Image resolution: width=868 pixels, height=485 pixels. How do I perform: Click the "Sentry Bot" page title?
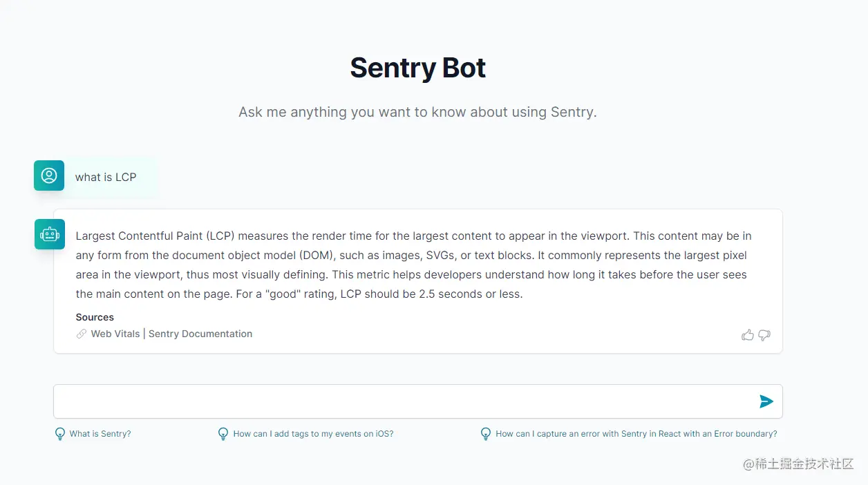417,68
